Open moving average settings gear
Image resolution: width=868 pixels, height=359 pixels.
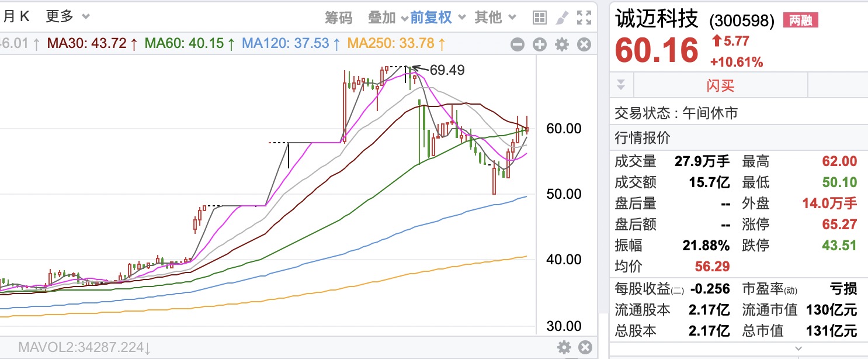[561, 44]
